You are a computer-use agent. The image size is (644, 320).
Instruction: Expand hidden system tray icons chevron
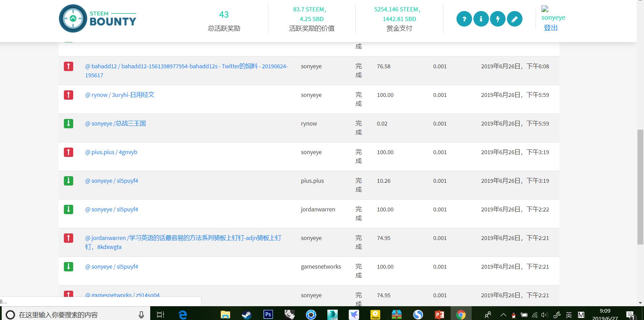coord(503,314)
